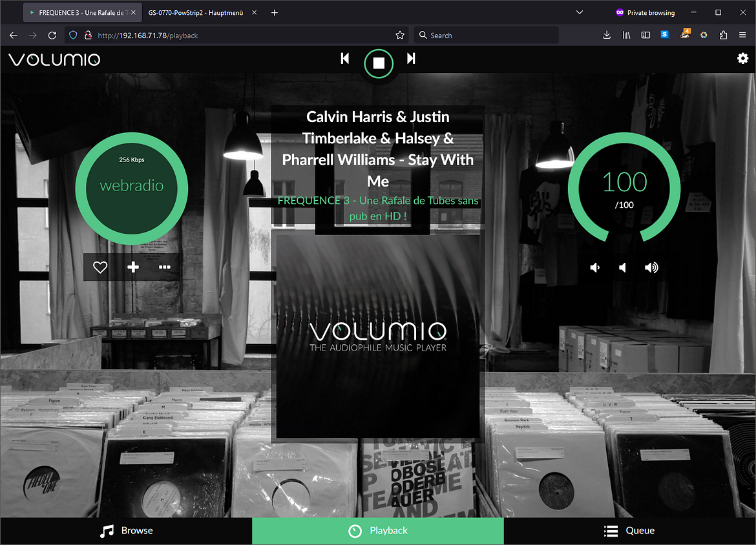Skip to the next track
Image resolution: width=756 pixels, height=545 pixels.
click(411, 58)
